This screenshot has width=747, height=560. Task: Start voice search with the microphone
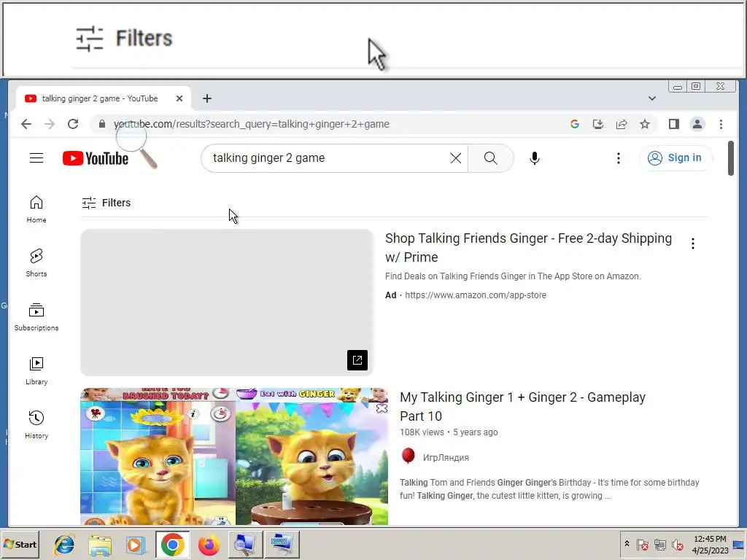click(x=535, y=158)
